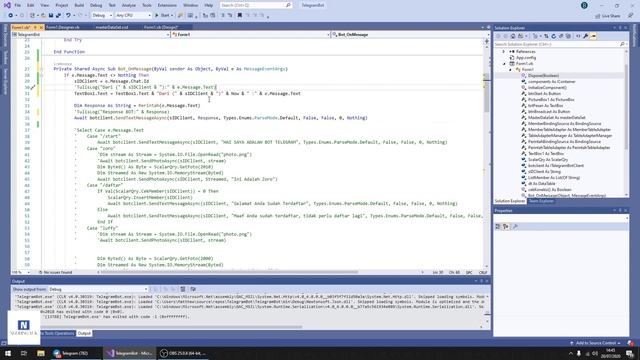Open the File menu

coord(18,5)
